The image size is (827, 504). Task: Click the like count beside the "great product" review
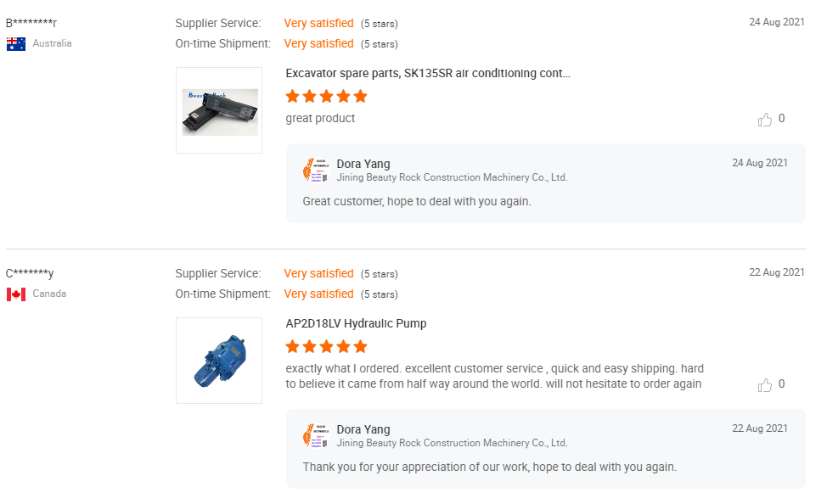click(x=782, y=119)
